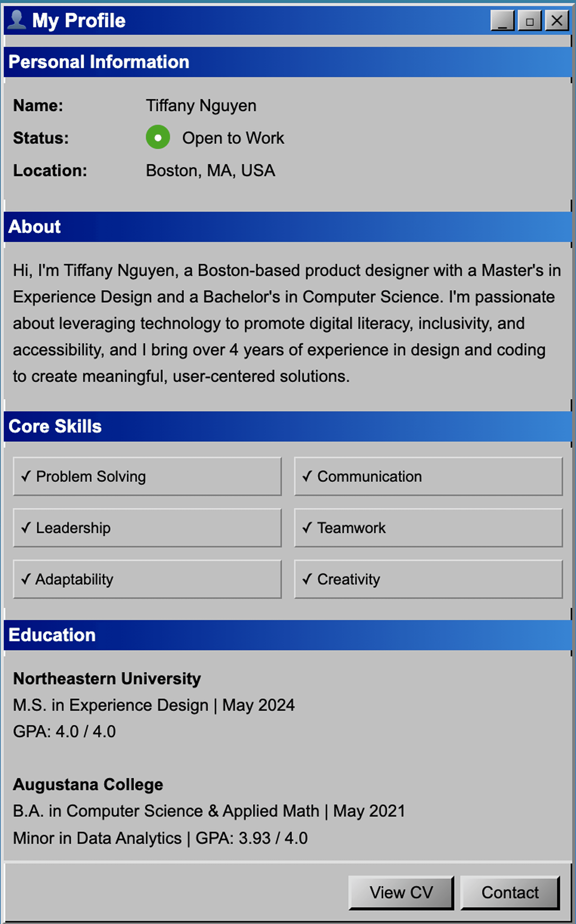Select the Communication skill box
Viewport: 576px width, 924px height.
click(x=428, y=476)
